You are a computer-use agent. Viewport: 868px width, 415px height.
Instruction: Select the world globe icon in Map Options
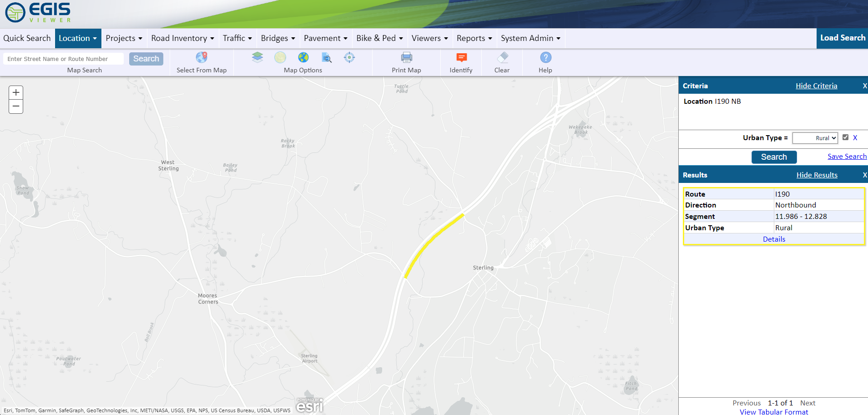point(303,58)
